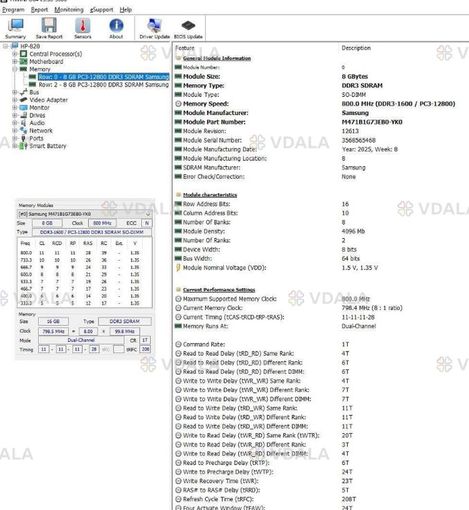The height and width of the screenshot is (510, 469).
Task: Select Row 2 Samsung memory module
Action: tap(104, 85)
